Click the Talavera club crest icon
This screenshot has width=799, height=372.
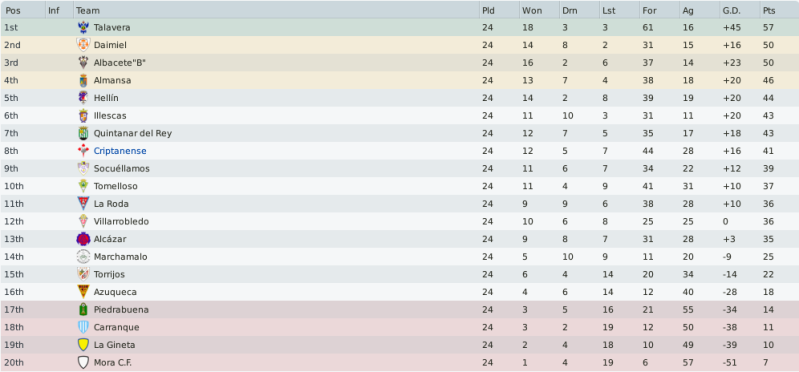83,28
